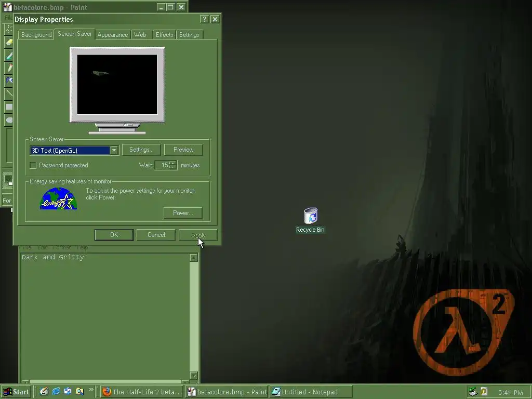Confirm with the OK button
The width and height of the screenshot is (532, 399).
click(x=114, y=235)
